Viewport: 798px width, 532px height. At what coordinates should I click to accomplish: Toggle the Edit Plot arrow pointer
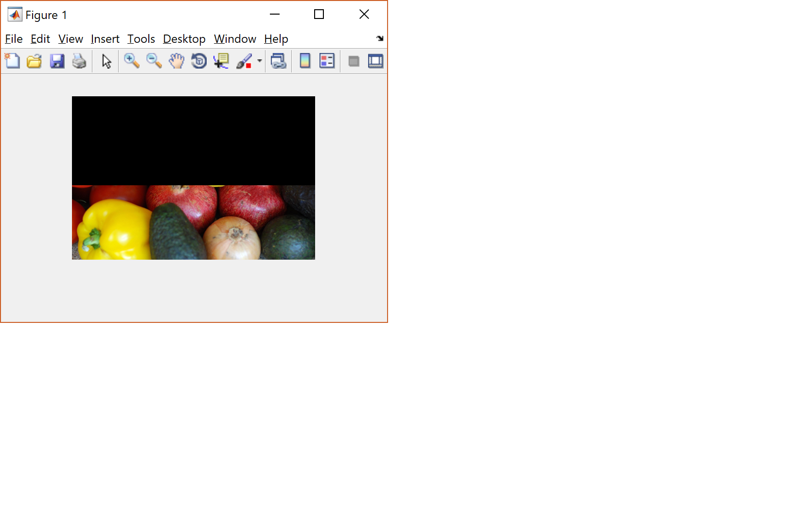(x=106, y=61)
